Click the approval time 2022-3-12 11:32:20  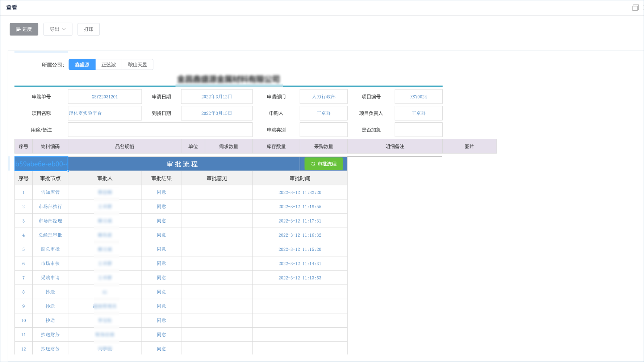pos(300,193)
